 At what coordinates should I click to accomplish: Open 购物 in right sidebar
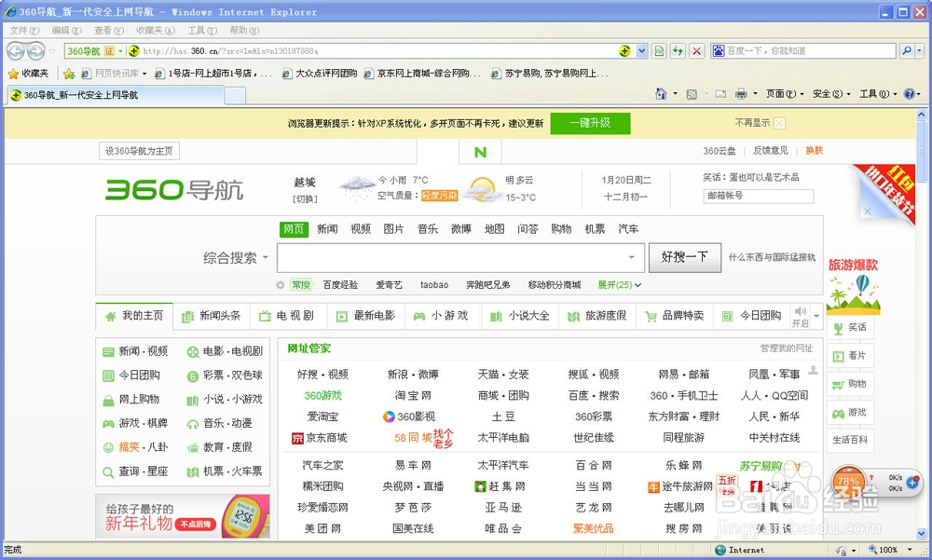850,384
